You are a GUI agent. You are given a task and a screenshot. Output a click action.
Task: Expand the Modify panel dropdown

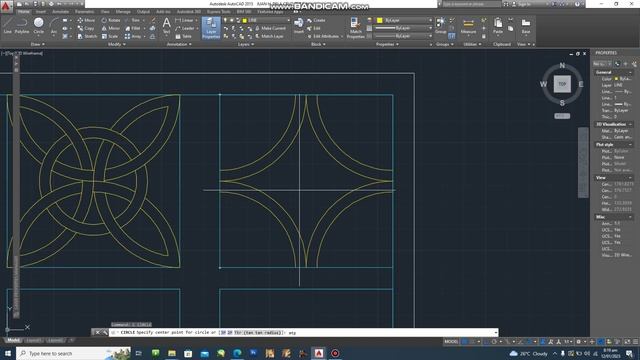[116, 44]
